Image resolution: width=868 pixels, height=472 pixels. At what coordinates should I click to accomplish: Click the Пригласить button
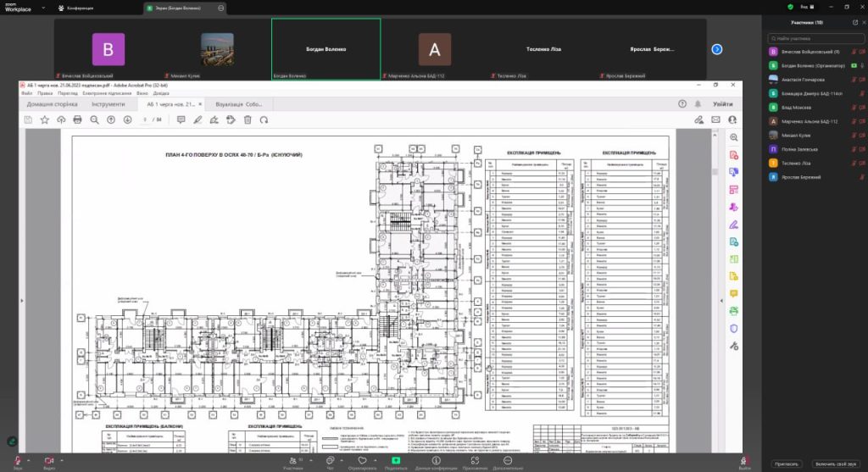pos(786,464)
